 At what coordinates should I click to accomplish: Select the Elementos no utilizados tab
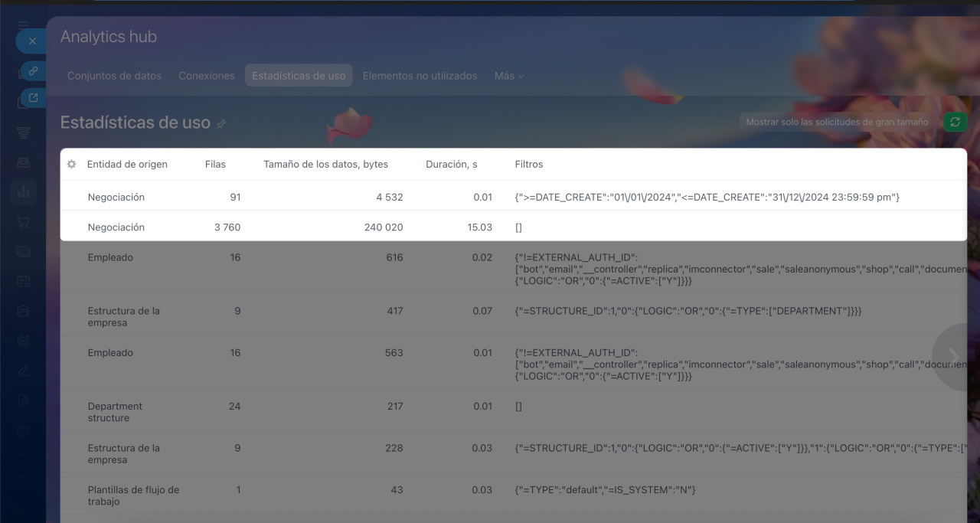click(x=420, y=76)
